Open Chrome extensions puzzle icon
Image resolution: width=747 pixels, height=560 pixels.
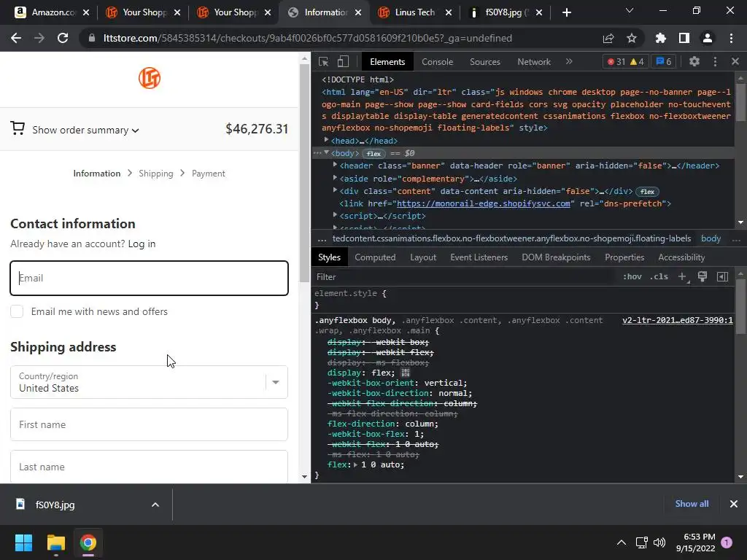click(x=660, y=38)
